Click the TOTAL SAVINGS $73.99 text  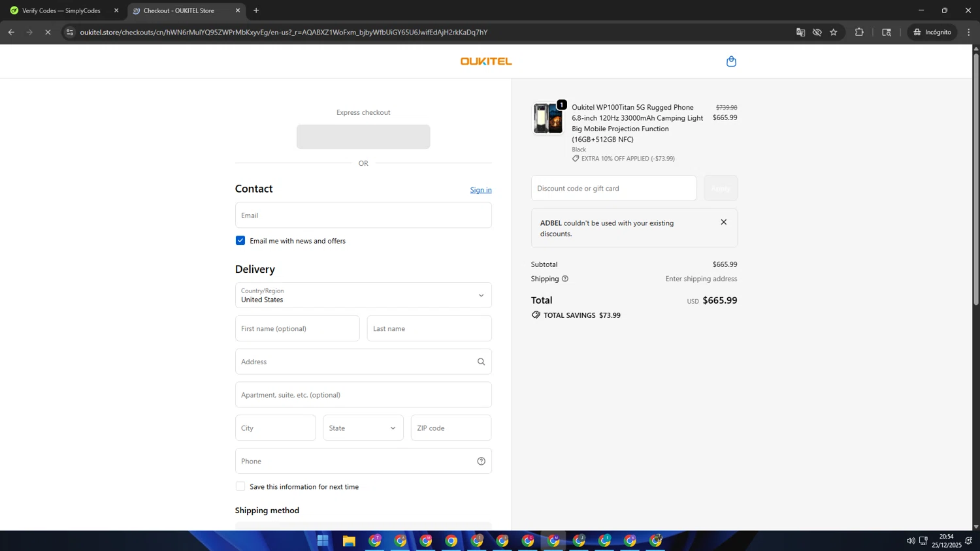582,315
